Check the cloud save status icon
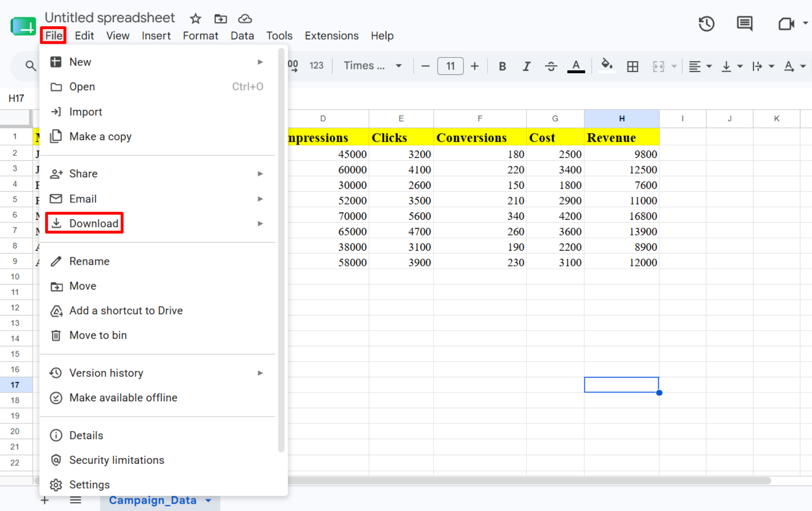The image size is (812, 511). (245, 18)
